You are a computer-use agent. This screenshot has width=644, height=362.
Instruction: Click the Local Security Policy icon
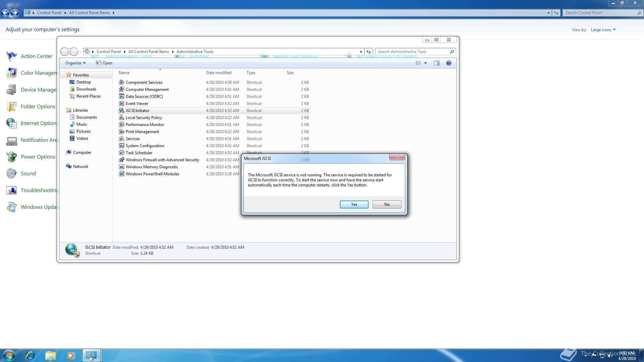121,118
